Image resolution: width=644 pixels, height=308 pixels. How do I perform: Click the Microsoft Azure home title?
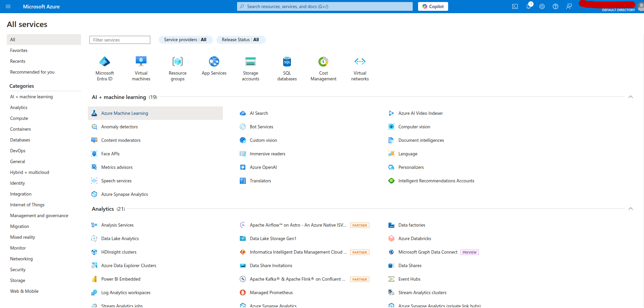click(x=41, y=6)
